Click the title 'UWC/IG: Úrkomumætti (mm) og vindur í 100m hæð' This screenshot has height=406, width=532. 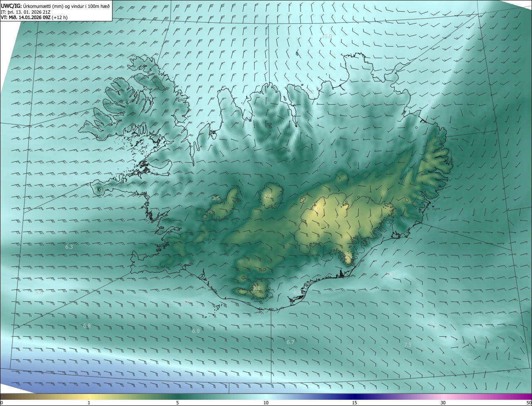(55, 6)
